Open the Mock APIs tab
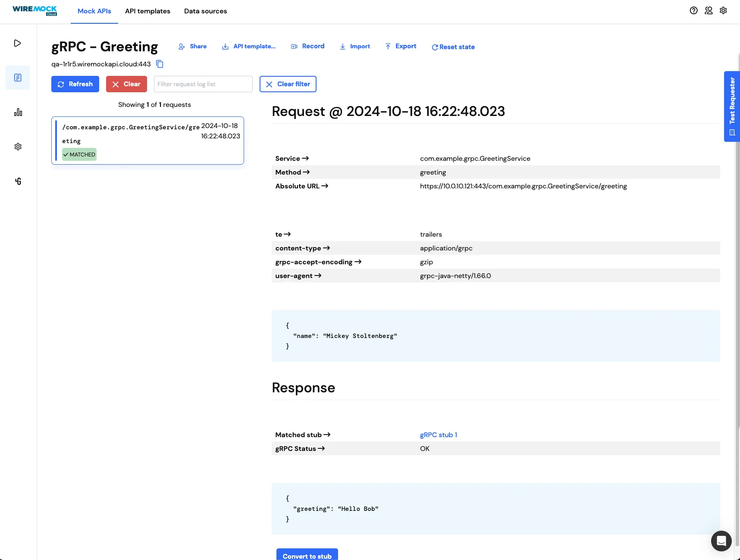 (x=94, y=11)
